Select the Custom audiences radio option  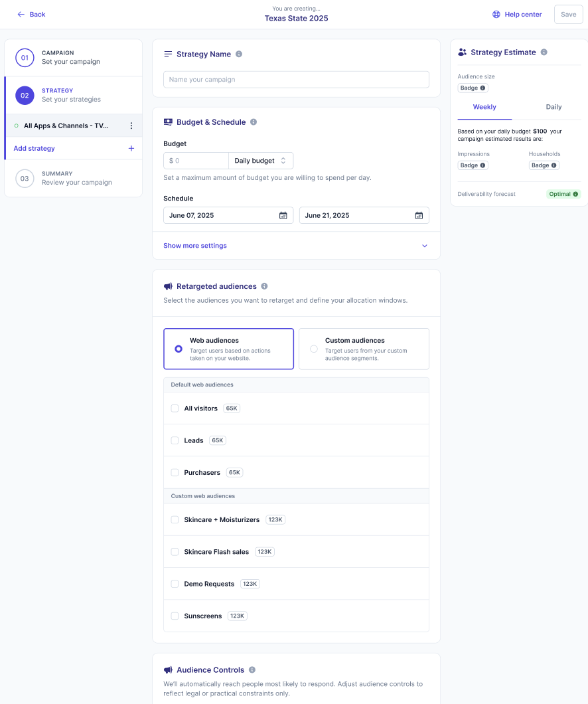(x=314, y=349)
